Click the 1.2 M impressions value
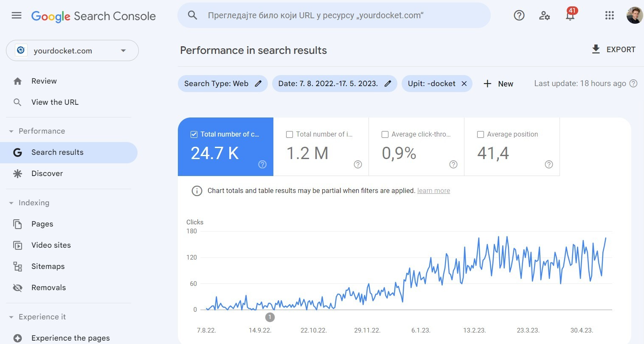Screen dimensions: 644x344 tap(307, 153)
